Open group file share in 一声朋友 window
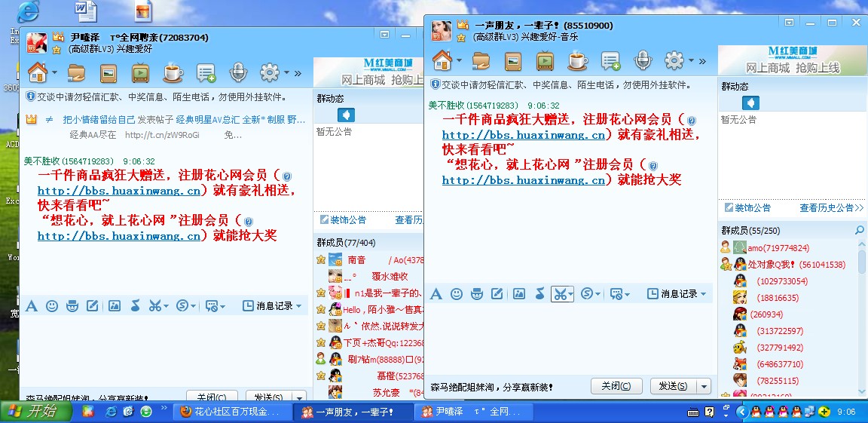The image size is (868, 423). pos(481,61)
